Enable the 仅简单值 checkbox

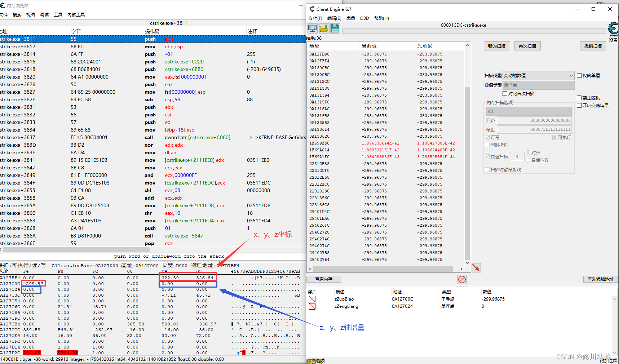point(579,75)
